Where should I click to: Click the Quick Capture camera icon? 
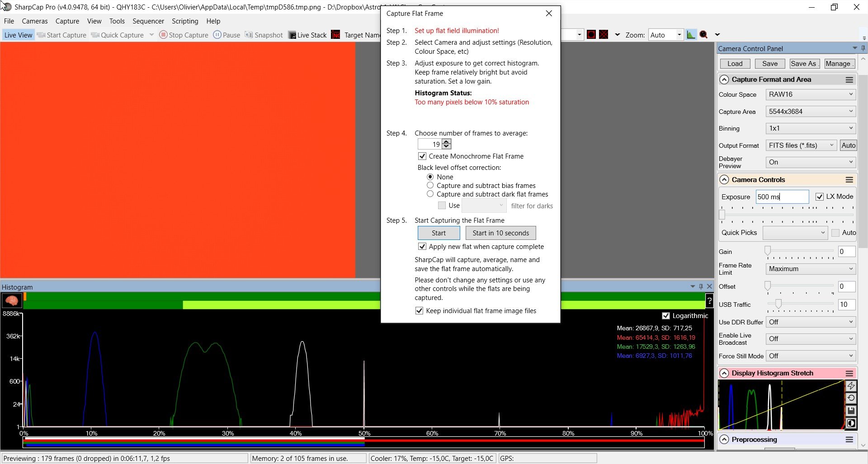tap(95, 35)
